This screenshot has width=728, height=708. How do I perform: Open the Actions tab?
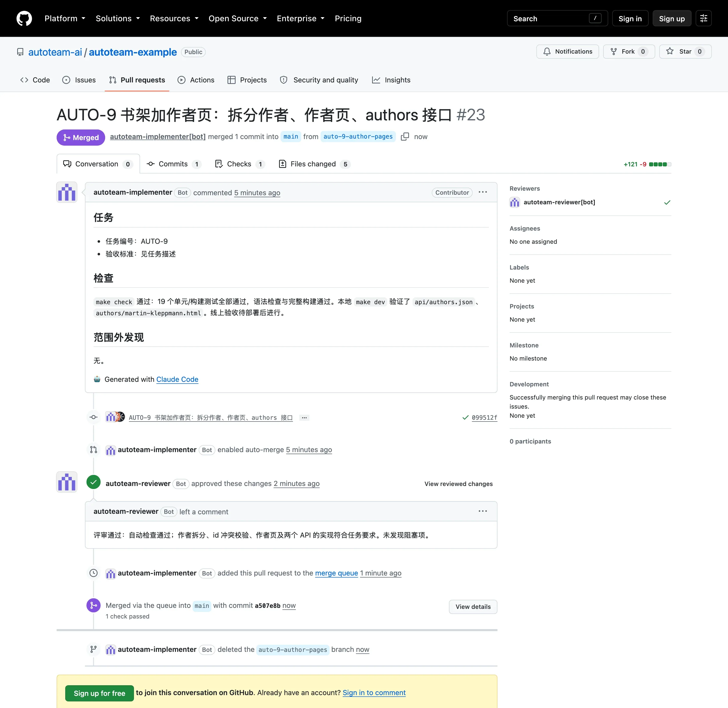coord(196,80)
